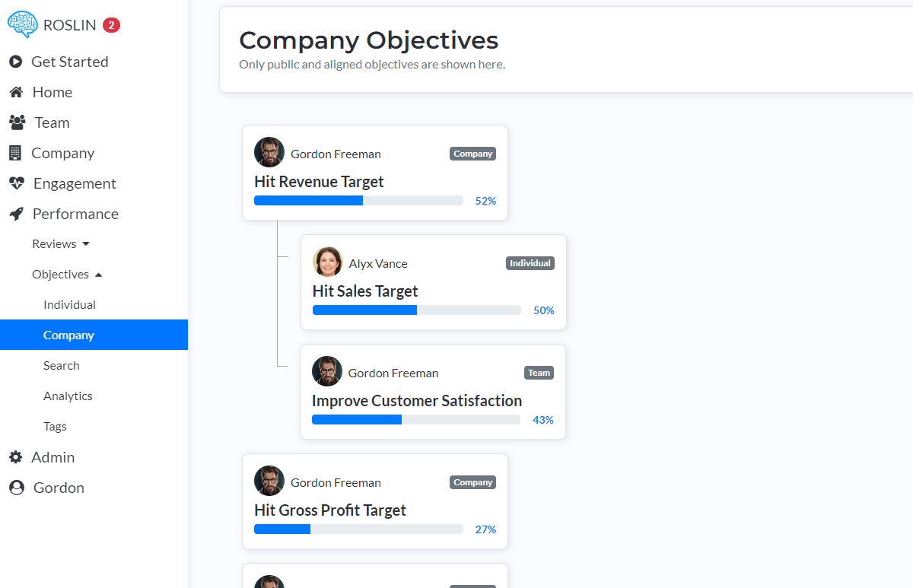Open Engagement via the heart icon
913x588 pixels.
click(x=16, y=183)
